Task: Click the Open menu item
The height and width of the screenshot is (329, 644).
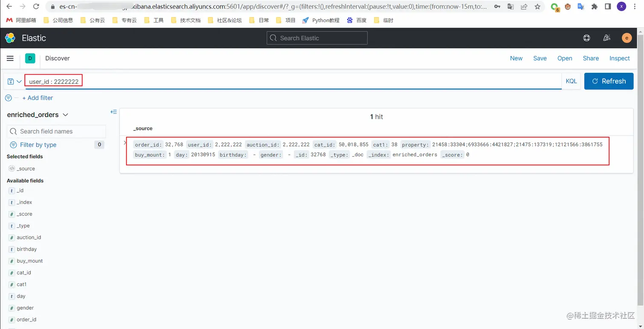Action: 565,58
